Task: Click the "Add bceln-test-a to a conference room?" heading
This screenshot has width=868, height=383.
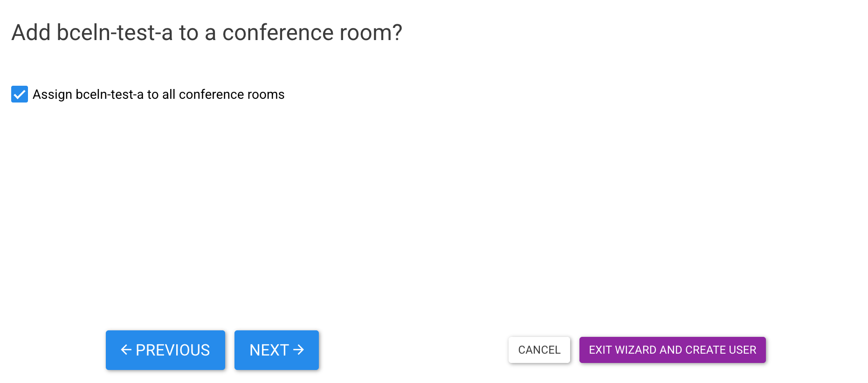Action: pos(207,33)
